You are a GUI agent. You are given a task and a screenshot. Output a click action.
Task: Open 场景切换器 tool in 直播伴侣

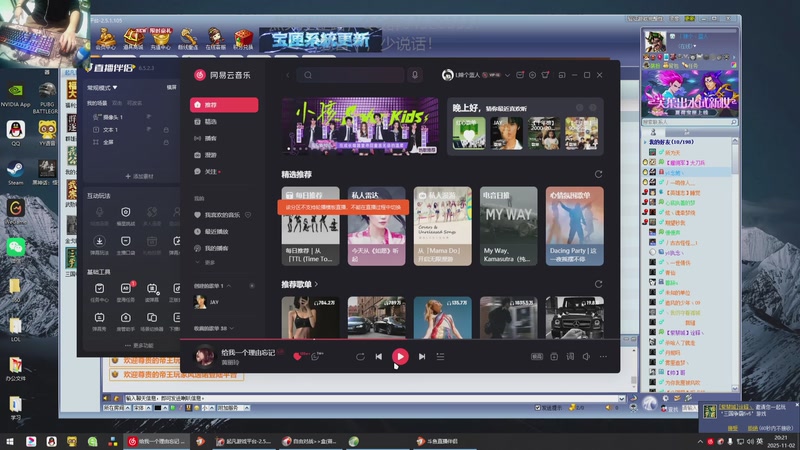tap(152, 321)
